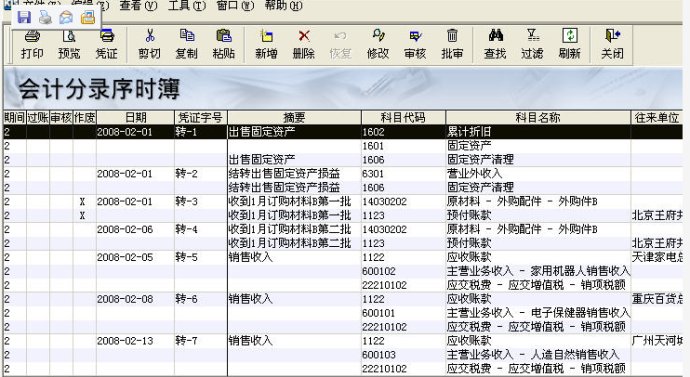Image resolution: width=690 pixels, height=377 pixels.
Task: Click account code 1601 cell
Action: [x=403, y=146]
